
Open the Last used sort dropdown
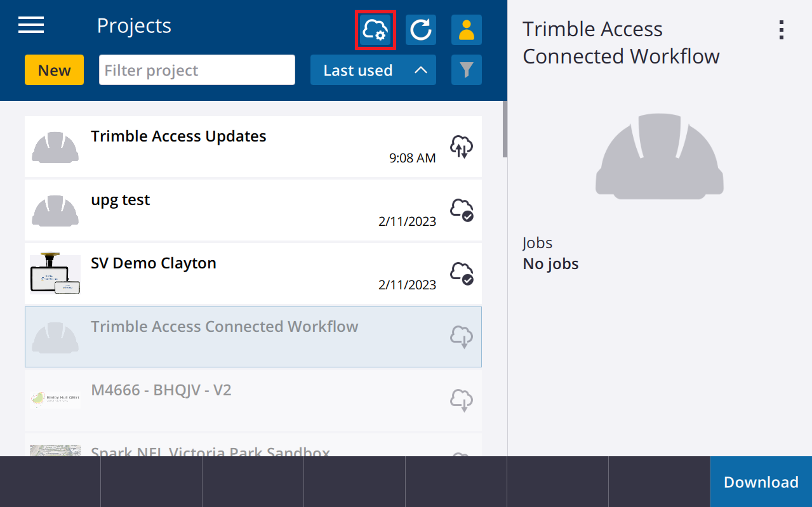358,70
